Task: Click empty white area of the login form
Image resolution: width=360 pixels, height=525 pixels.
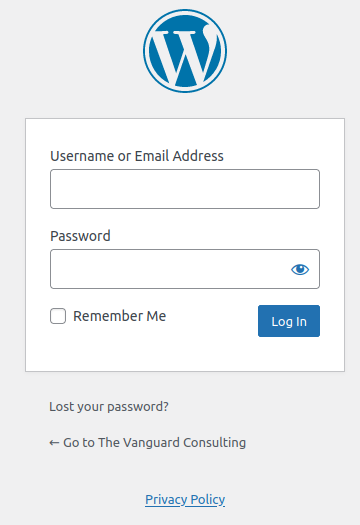Action: [185, 355]
